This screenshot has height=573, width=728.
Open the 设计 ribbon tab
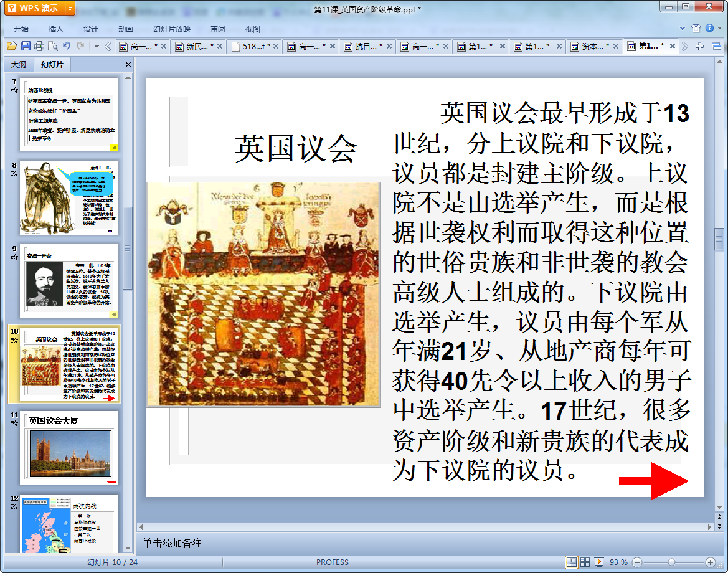[x=90, y=29]
